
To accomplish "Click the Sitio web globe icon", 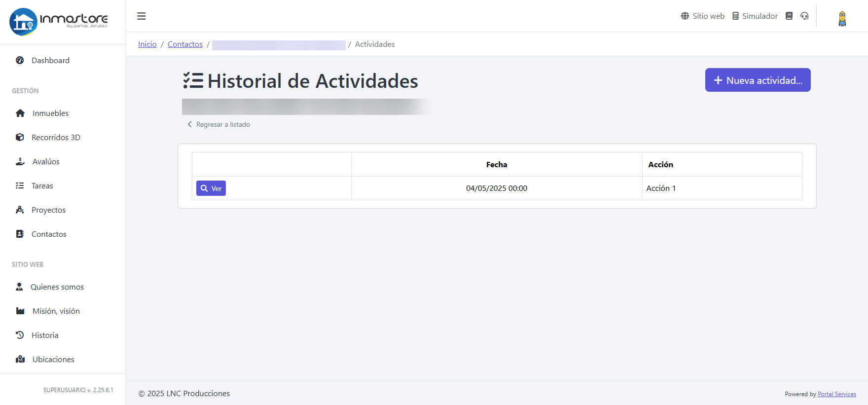I will (685, 16).
